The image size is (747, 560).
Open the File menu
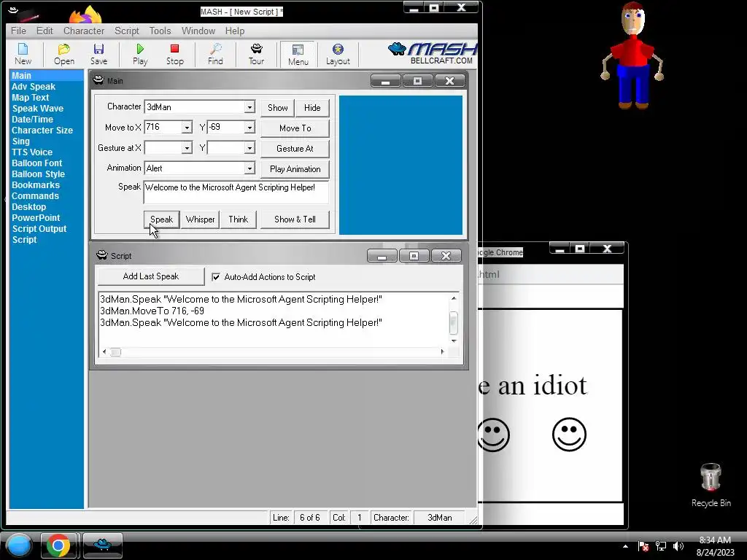18,31
